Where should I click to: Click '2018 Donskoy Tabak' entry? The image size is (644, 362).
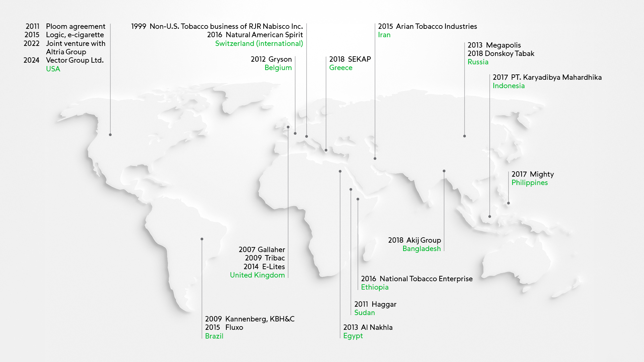[501, 54]
